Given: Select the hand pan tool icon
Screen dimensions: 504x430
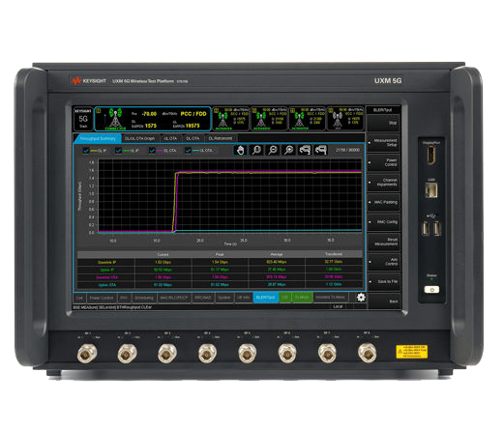Looking at the screenshot, I should coord(240,150).
